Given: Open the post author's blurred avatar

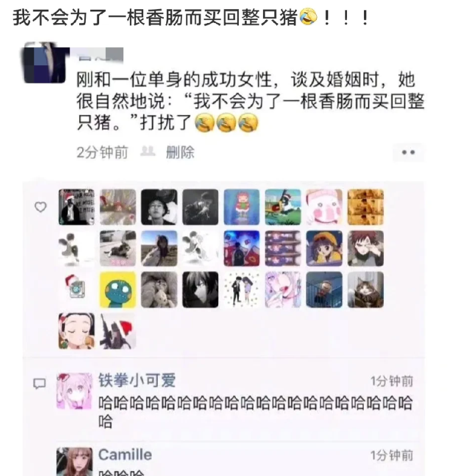Looking at the screenshot, I should click(45, 63).
